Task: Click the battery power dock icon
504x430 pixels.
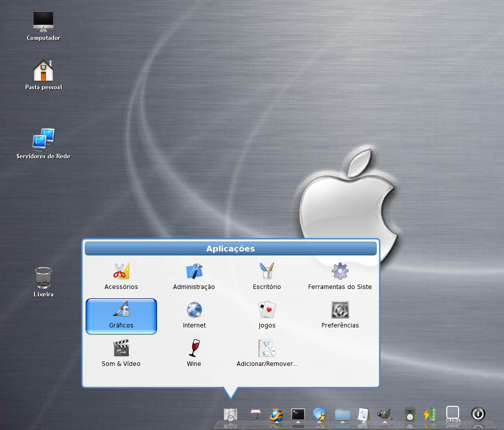Action: (x=430, y=414)
